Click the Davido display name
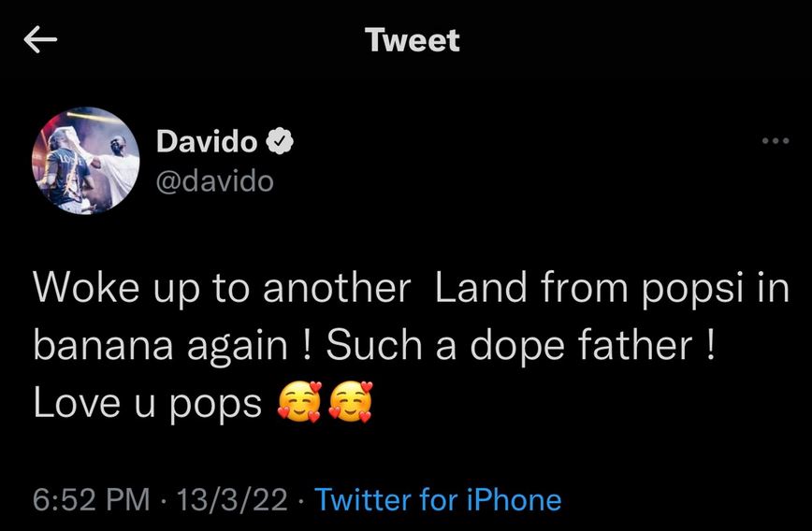 [x=208, y=142]
